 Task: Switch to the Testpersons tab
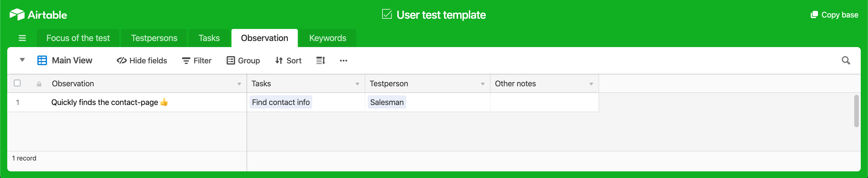pyautogui.click(x=154, y=38)
